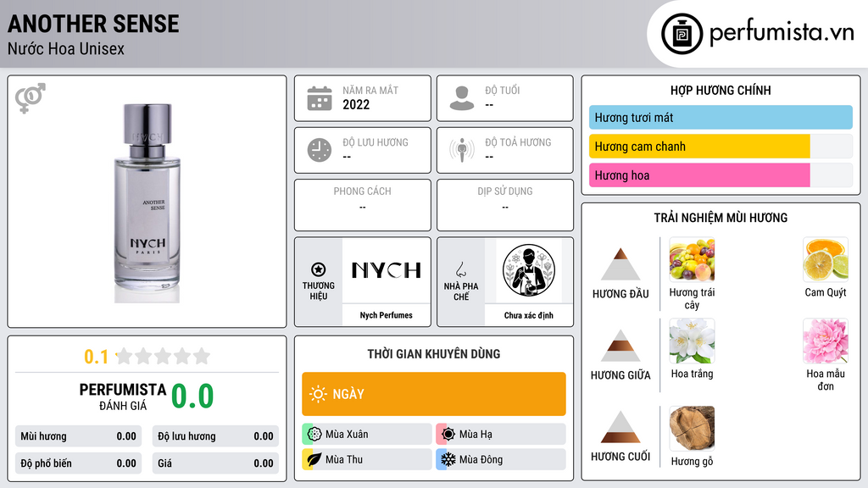The height and width of the screenshot is (488, 868).
Task: Open the Cam Quýt citrus thumbnail
Action: tap(826, 260)
